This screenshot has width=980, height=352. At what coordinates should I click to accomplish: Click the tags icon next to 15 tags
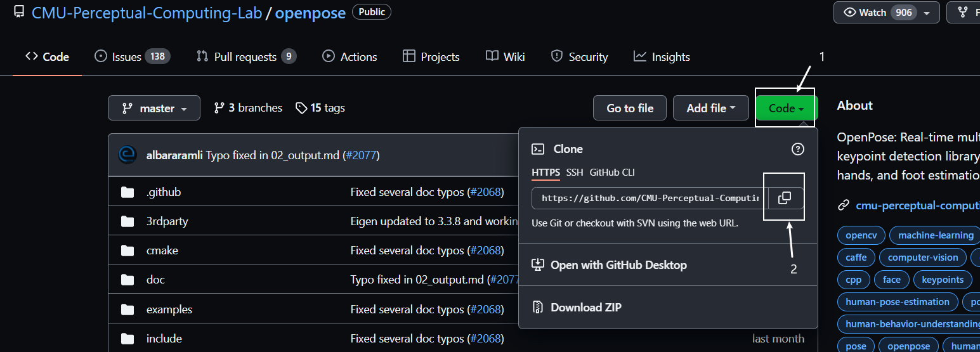(301, 108)
